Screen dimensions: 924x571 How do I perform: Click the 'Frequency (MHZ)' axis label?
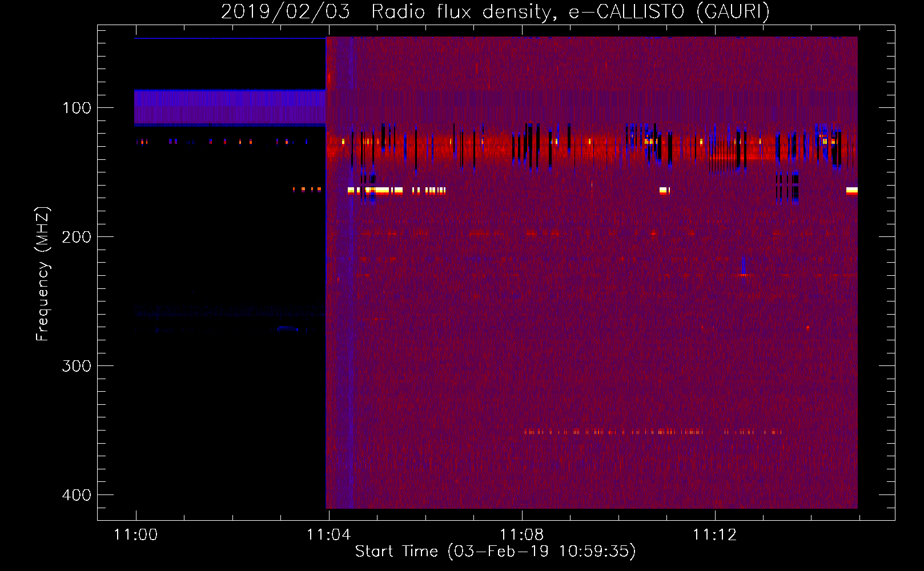[x=43, y=274]
